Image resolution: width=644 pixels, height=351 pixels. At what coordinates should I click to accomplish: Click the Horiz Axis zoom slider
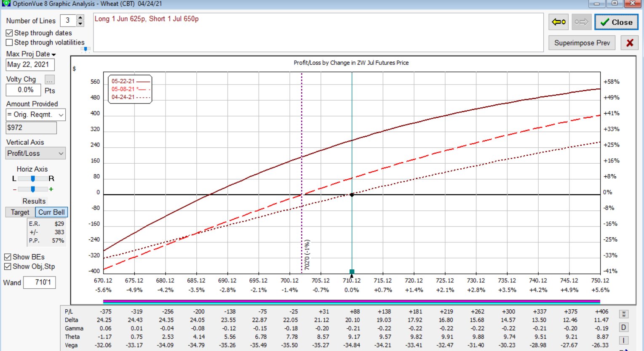click(33, 189)
